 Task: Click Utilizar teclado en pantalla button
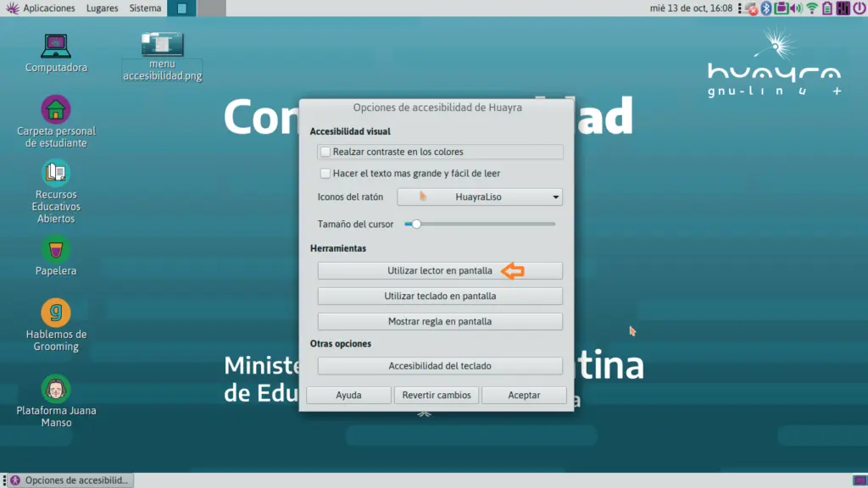point(440,296)
